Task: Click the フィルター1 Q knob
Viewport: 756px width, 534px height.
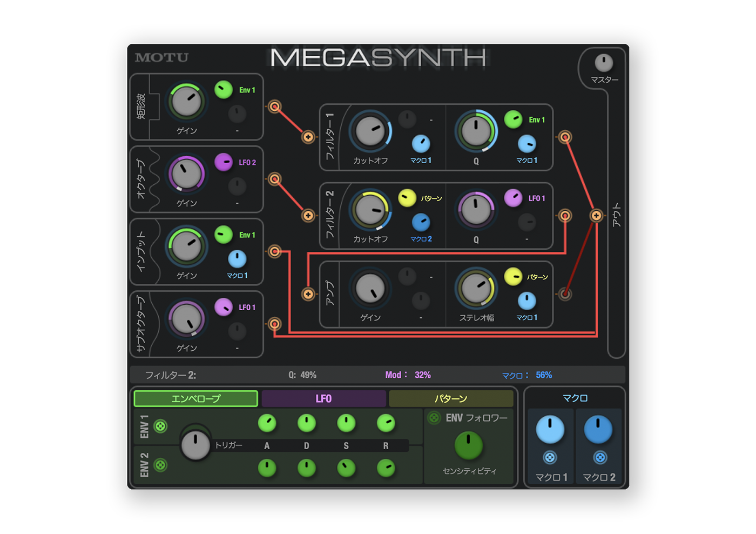Action: (476, 132)
